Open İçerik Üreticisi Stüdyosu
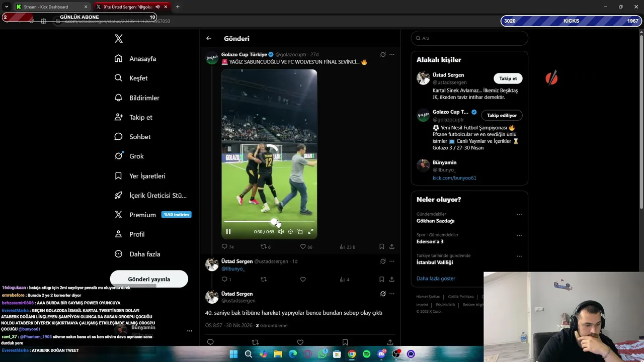644x362 pixels. click(x=150, y=195)
